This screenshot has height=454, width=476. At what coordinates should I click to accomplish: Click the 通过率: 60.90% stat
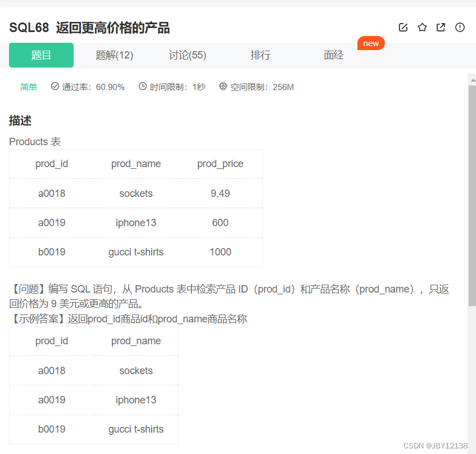94,87
